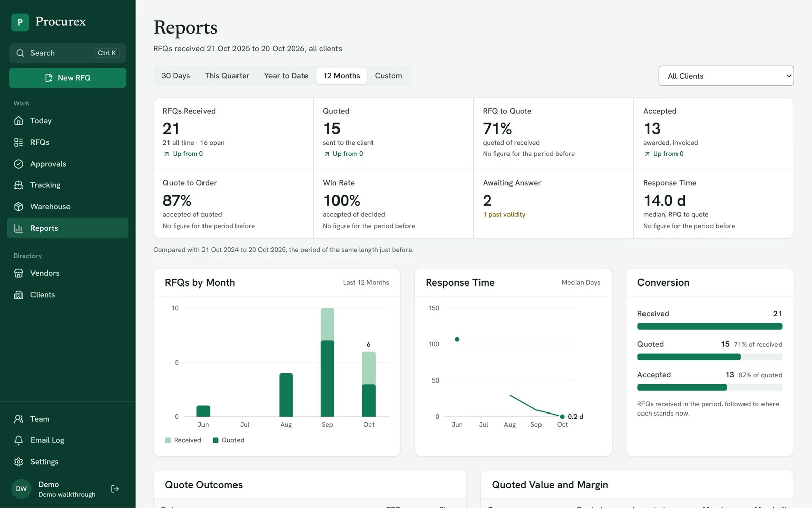Click the '100%' Win Rate value
The image size is (812, 508).
point(342,201)
